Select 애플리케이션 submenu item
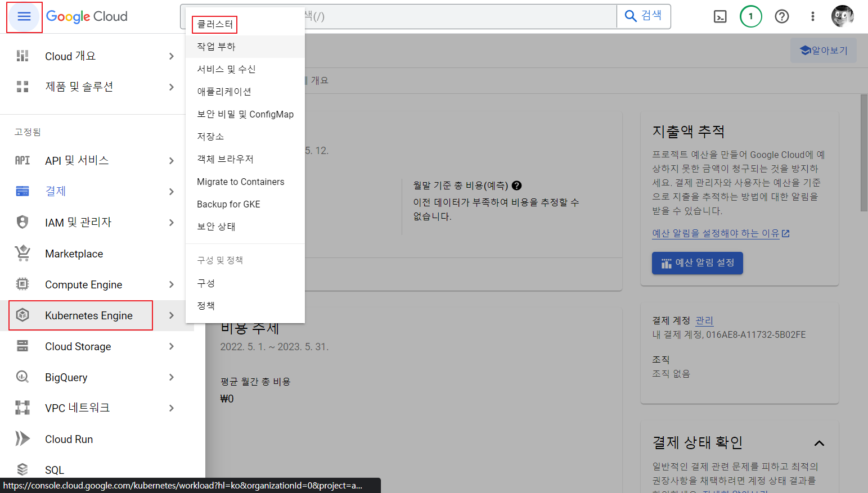Image resolution: width=868 pixels, height=493 pixels. (x=245, y=92)
